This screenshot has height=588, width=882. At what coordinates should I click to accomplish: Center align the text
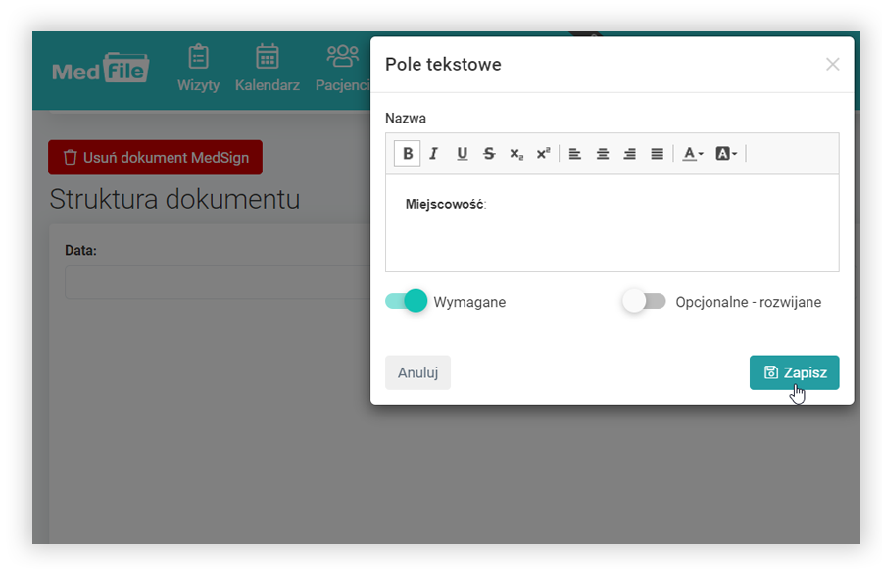tap(603, 154)
